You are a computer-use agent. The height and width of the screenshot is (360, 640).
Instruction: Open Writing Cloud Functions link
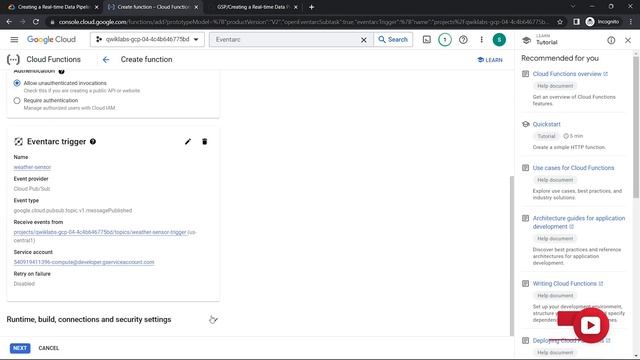click(x=568, y=283)
